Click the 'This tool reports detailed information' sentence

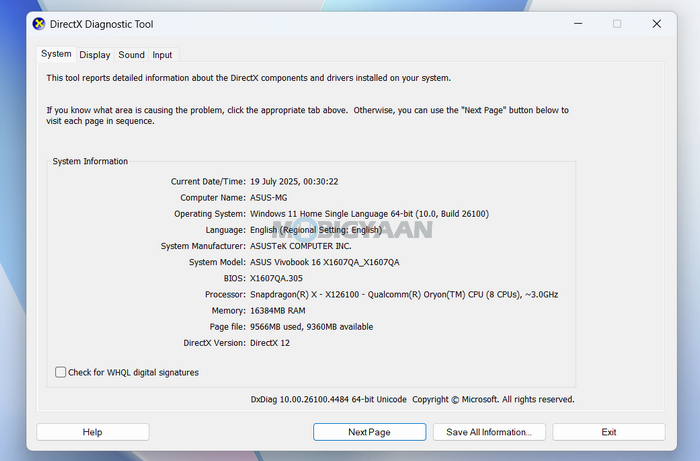249,78
